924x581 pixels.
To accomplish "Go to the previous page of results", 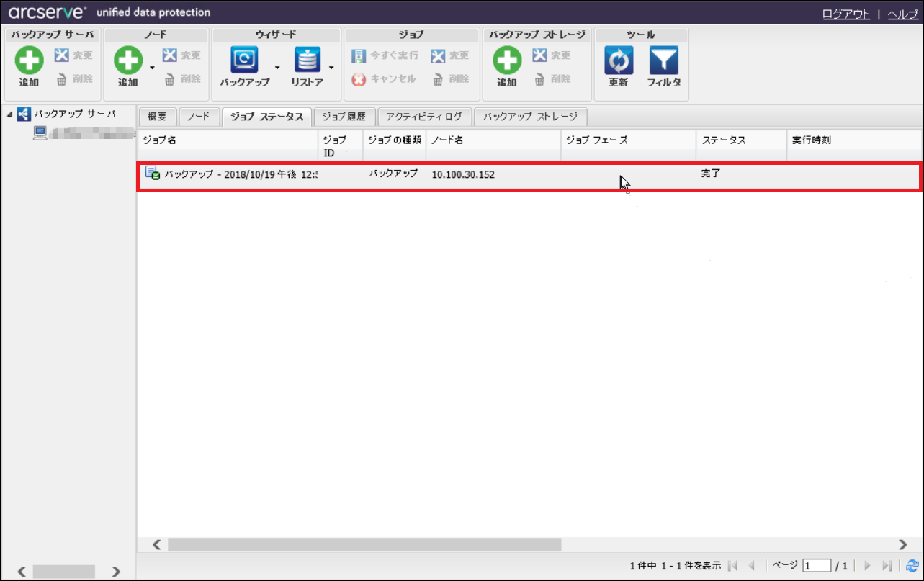I will click(752, 566).
